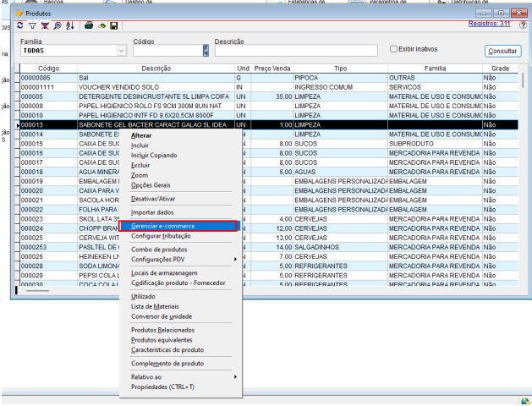Enable the Exibir inativos checkbox
Image resolution: width=532 pixels, height=406 pixels.
393,49
